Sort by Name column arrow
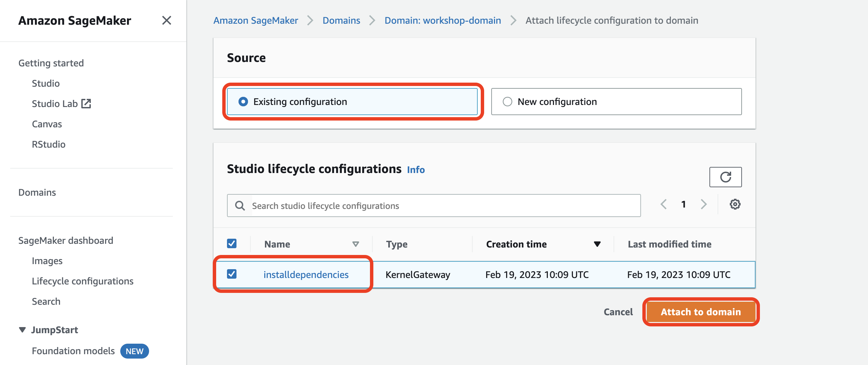This screenshot has width=868, height=365. coord(355,244)
